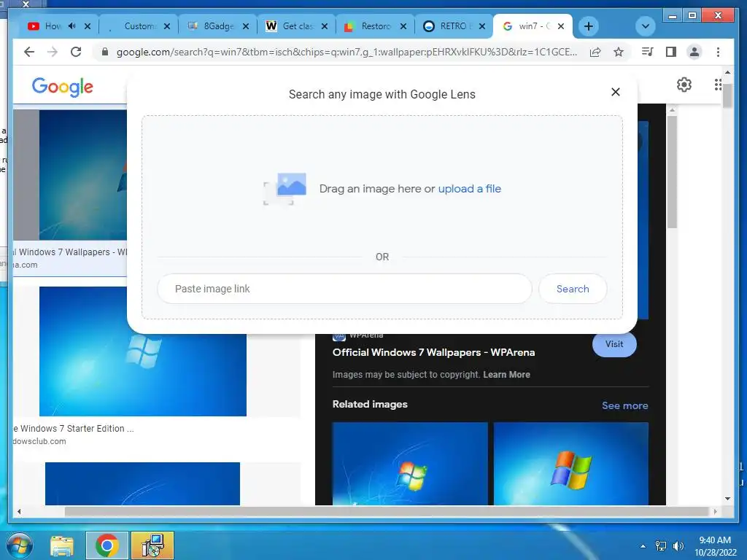Show hidden system tray icons

[x=643, y=546]
